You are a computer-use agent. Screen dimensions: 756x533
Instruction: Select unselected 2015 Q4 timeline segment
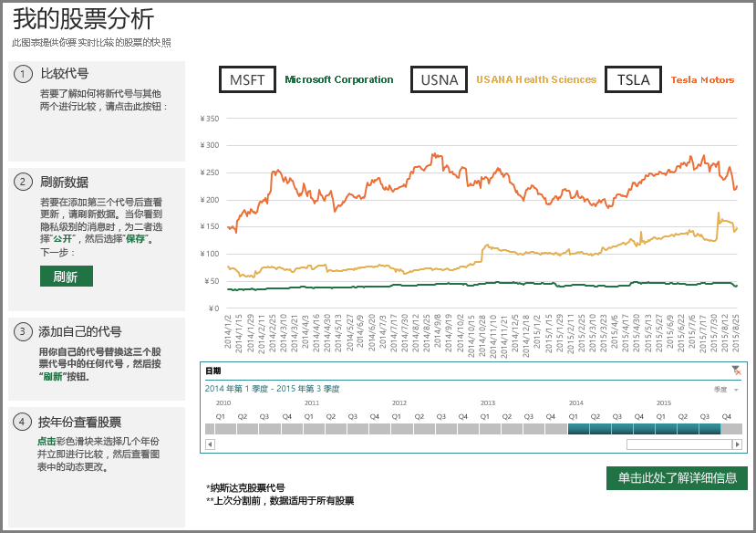pos(732,429)
